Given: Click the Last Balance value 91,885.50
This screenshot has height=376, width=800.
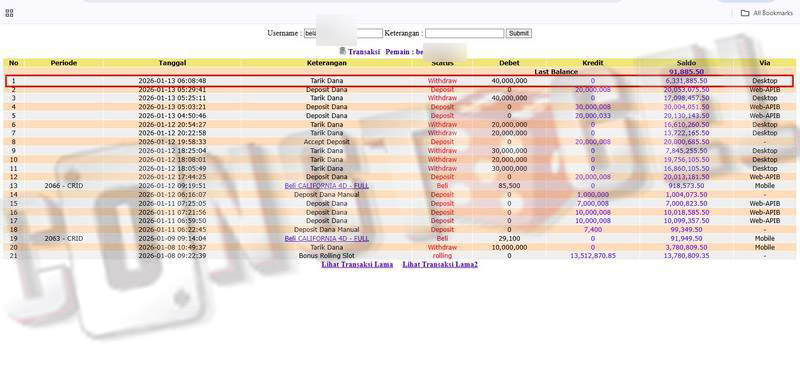Looking at the screenshot, I should 686,72.
